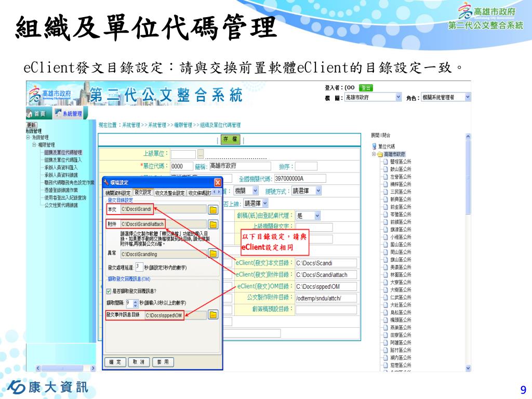
Task: Click unit tree scrollbar up arrow
Action: [x=468, y=137]
